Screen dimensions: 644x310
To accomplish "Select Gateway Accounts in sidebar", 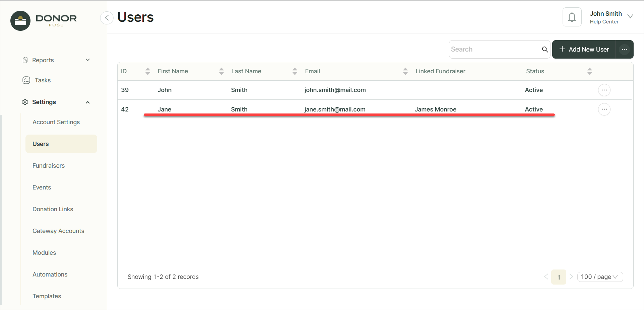I will [58, 231].
